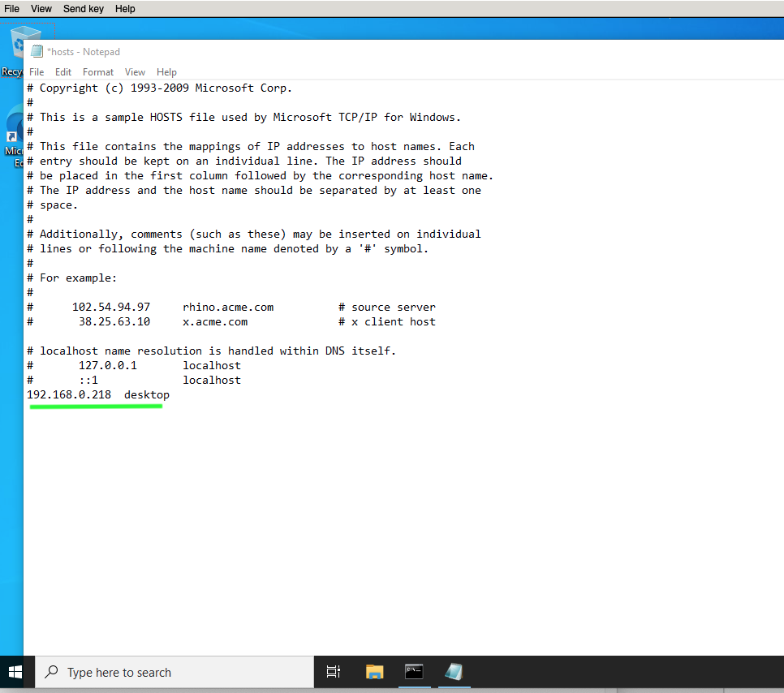This screenshot has width=784, height=693.
Task: Click the IP address 192.168.0.218
Action: coord(69,394)
